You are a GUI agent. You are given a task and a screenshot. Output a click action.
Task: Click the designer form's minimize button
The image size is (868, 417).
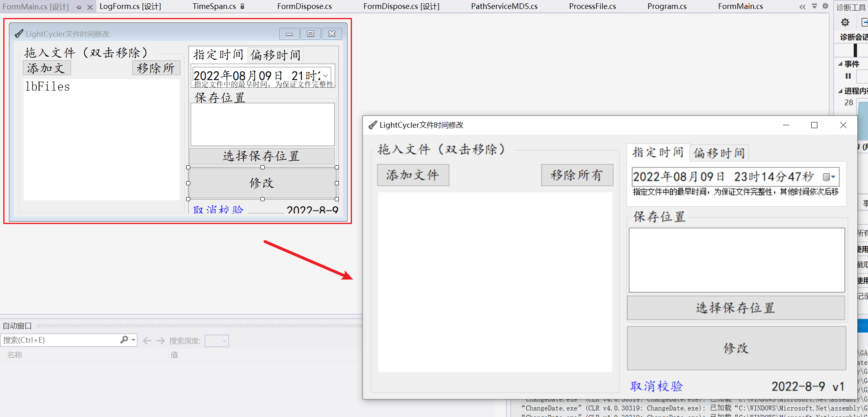coord(289,34)
